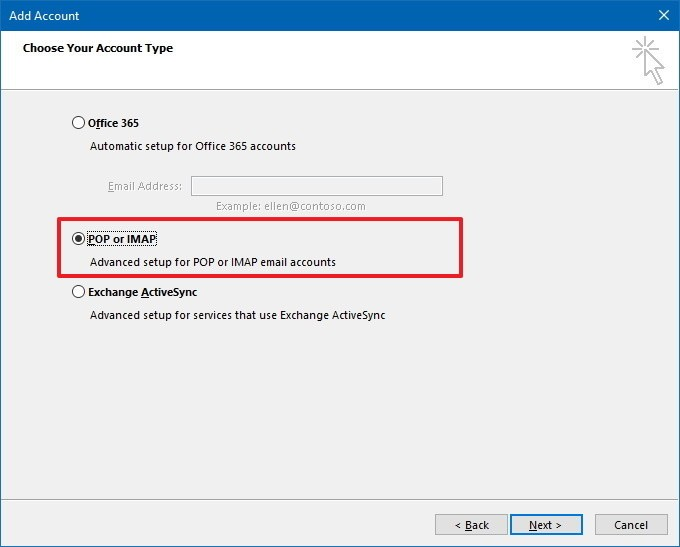This screenshot has height=547, width=680.
Task: Select the POP or IMAP radio circle
Action: (78, 239)
